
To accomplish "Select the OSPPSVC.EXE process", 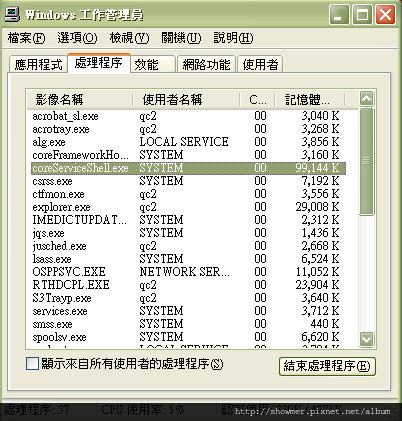I will [188, 272].
